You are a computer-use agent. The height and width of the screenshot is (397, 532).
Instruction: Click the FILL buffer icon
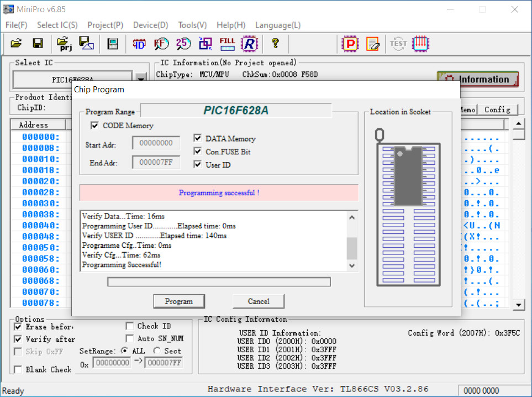coord(227,44)
